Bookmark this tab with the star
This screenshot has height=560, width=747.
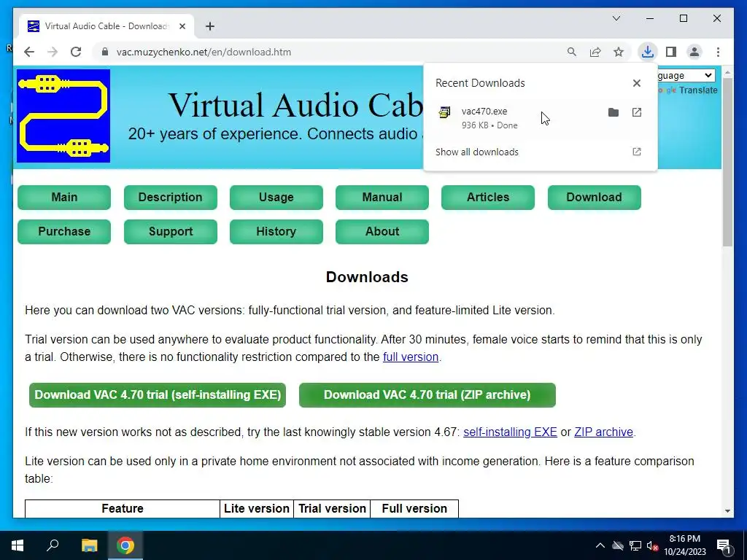pyautogui.click(x=619, y=52)
